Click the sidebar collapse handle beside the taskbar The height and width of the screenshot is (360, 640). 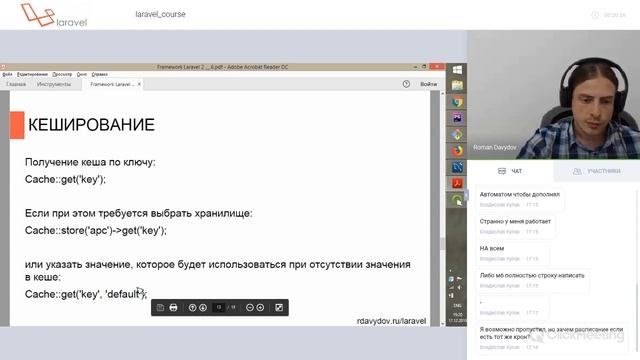[467, 196]
